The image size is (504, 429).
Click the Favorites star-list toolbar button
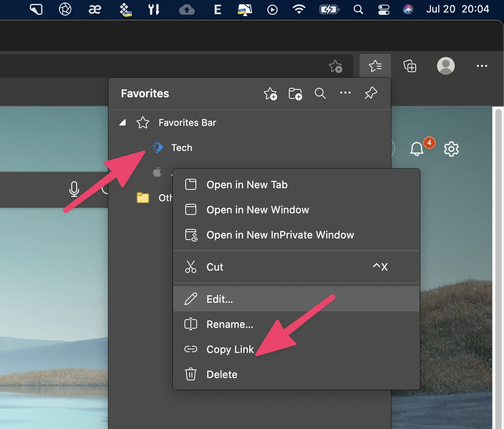pos(375,66)
